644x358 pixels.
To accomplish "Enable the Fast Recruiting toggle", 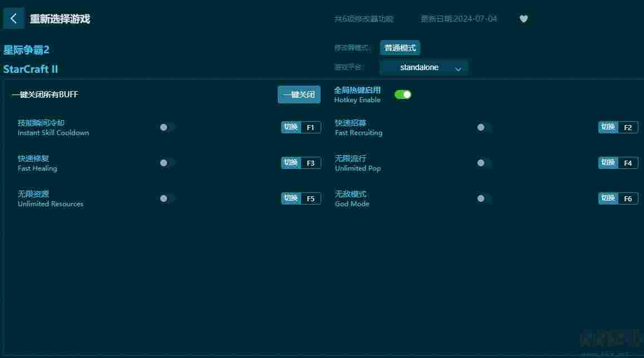I will click(484, 127).
